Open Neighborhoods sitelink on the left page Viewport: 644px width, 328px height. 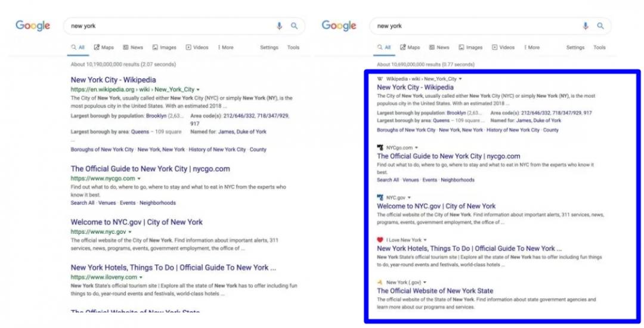point(157,203)
